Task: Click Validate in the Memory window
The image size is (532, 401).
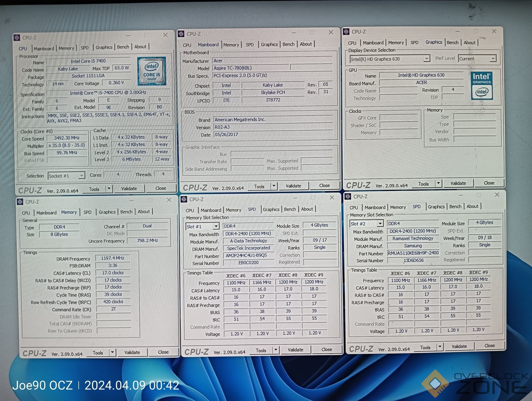Action: click(x=132, y=352)
